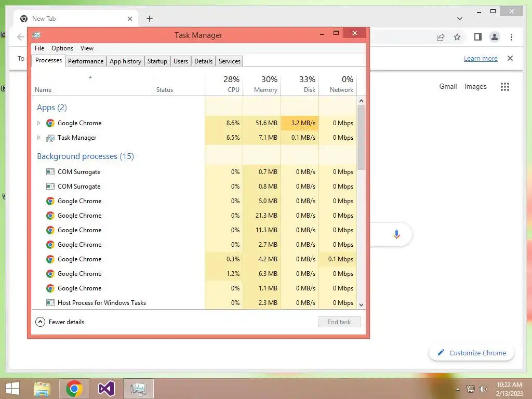Open Chrome's tab search chevron
This screenshot has height=399, width=532.
pos(460,19)
